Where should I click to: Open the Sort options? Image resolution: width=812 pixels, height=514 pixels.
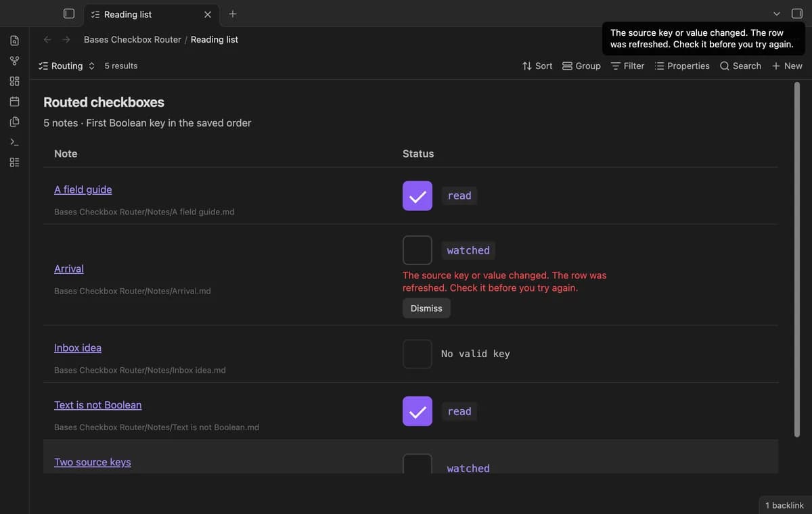(537, 66)
